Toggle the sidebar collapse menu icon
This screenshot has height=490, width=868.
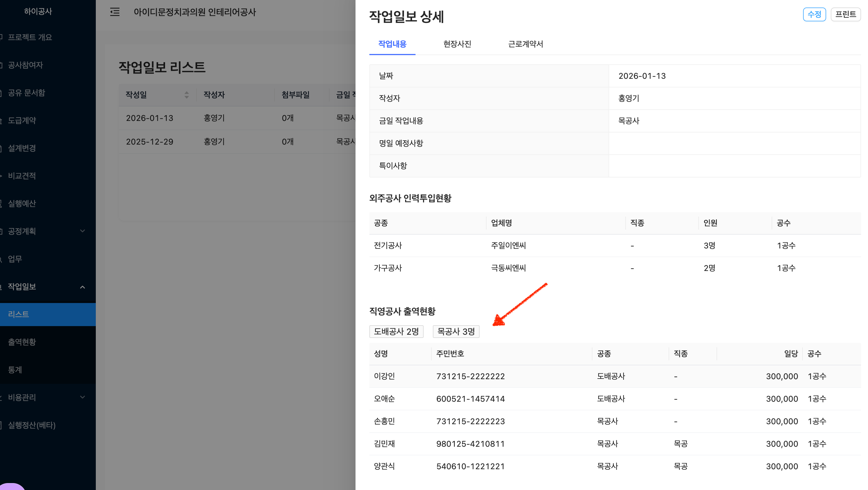pyautogui.click(x=115, y=12)
